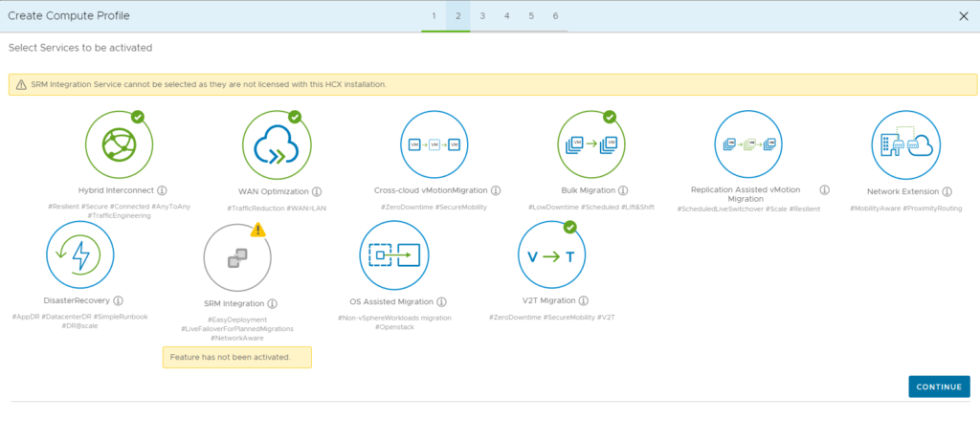The height and width of the screenshot is (442, 980).
Task: Select the Bulk Migration service icon
Action: pos(591,145)
